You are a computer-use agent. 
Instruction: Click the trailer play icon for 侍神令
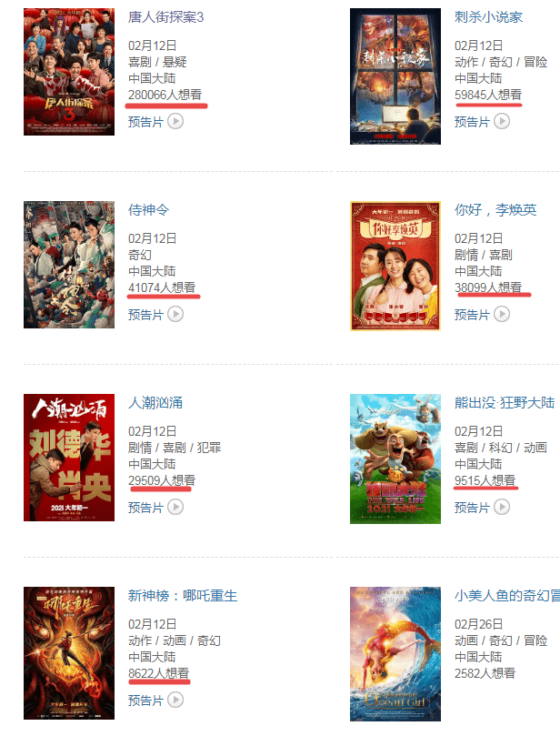[x=175, y=314]
